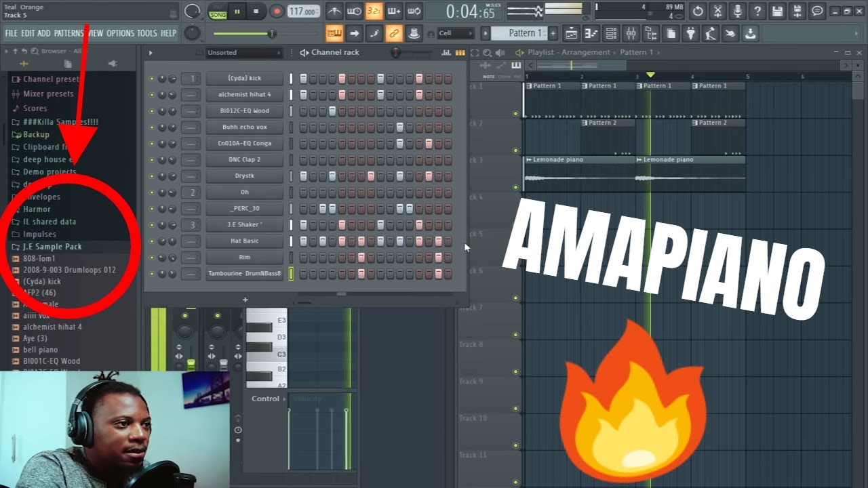Adjust the Channel rack swing knob

tap(396, 53)
